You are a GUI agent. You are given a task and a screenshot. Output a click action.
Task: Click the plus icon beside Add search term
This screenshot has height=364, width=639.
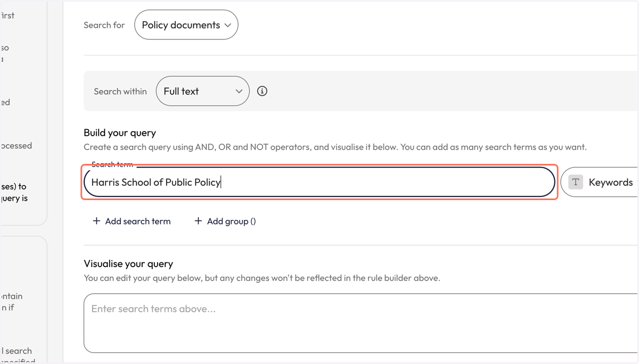(x=96, y=221)
